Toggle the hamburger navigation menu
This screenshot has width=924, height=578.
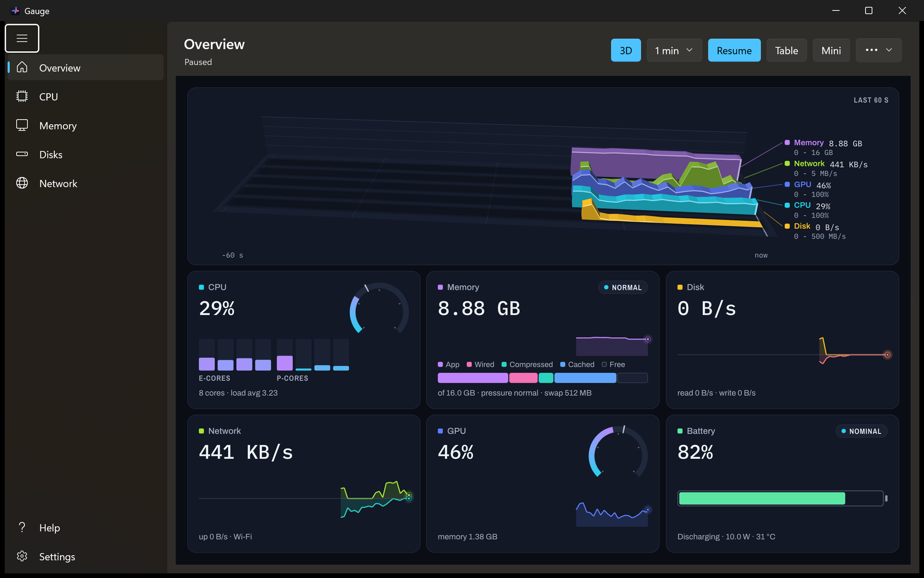(22, 38)
